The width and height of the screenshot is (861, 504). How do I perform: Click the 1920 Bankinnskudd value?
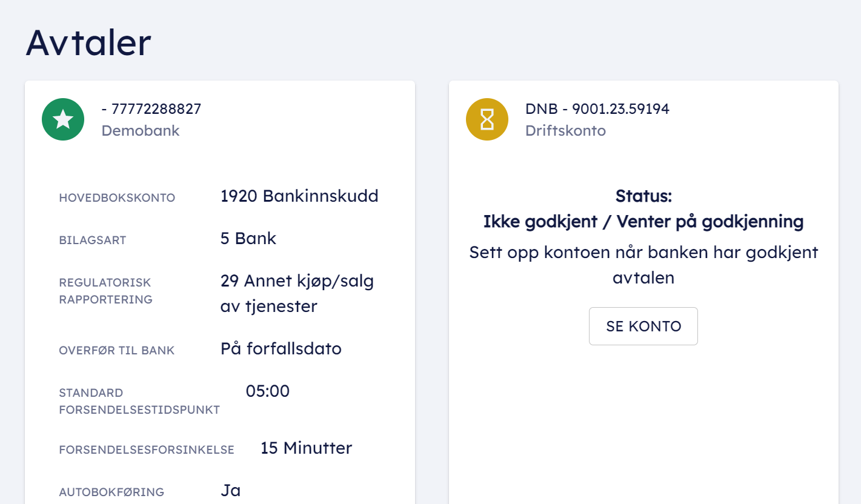click(299, 196)
